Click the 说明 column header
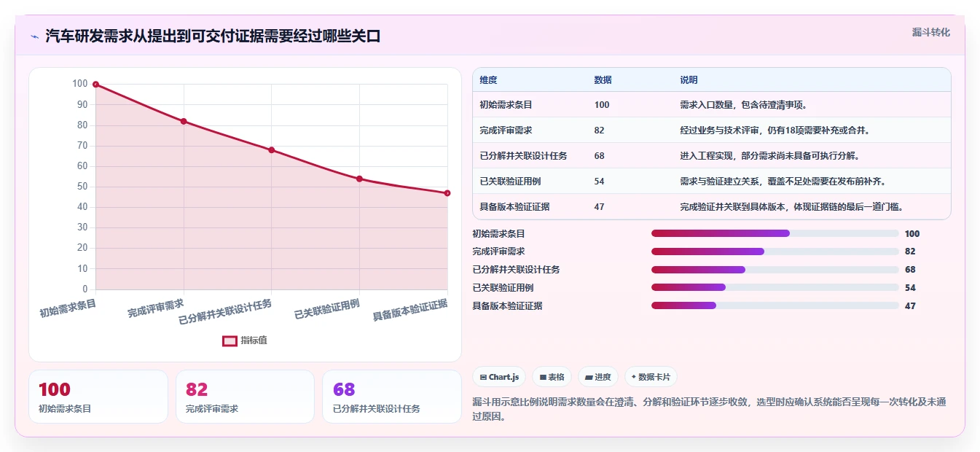This screenshot has height=452, width=980. 689,79
